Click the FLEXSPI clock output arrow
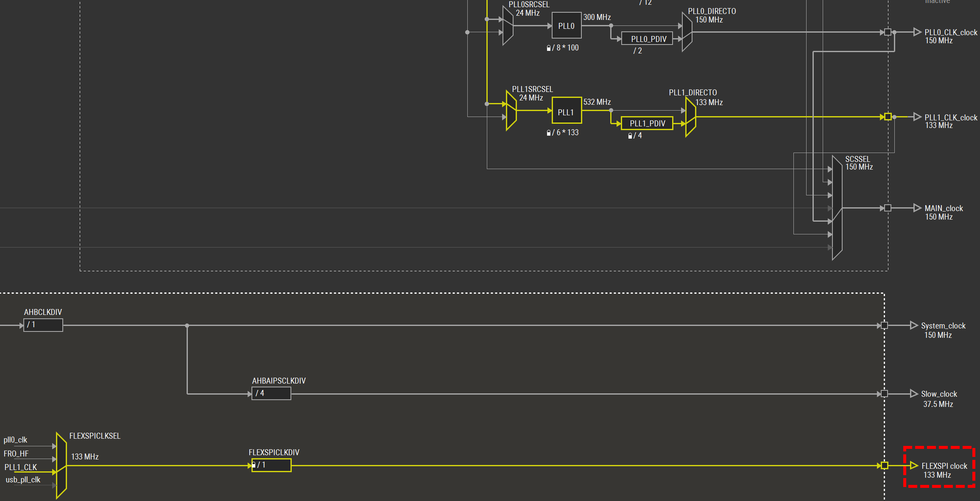Viewport: 980px width, 501px height. pos(914,465)
